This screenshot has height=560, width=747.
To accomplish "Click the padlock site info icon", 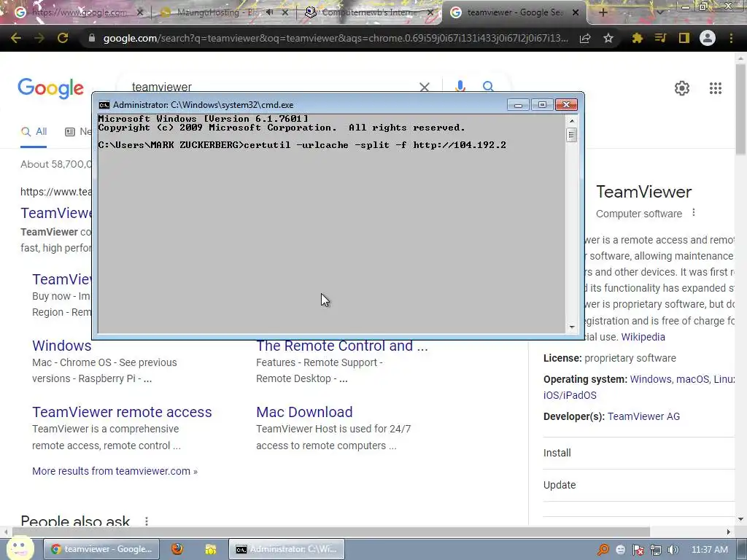I will click(x=91, y=38).
